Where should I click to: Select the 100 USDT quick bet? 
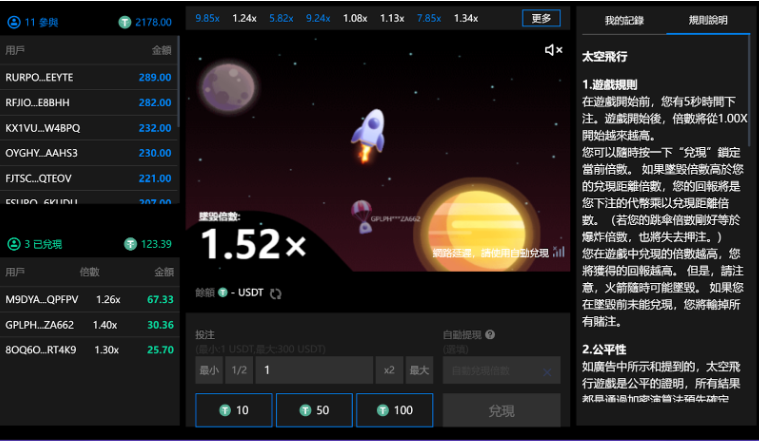[394, 410]
